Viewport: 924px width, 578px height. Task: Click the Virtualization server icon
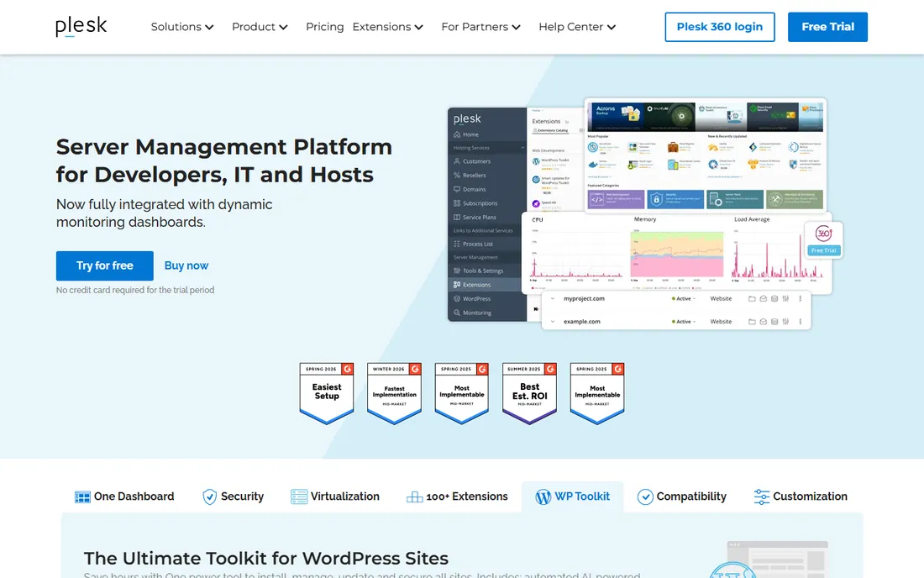299,497
